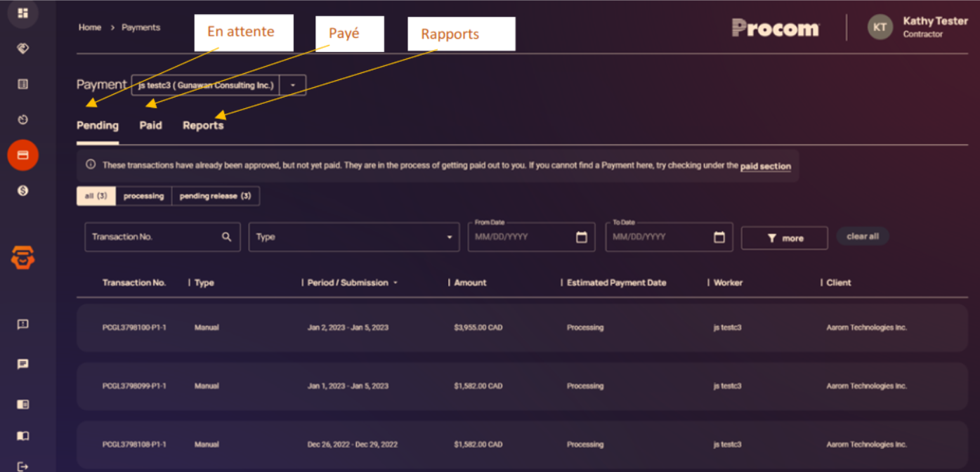Open the orange chatbot assistant icon
The width and height of the screenshot is (980, 472).
pyautogui.click(x=22, y=258)
